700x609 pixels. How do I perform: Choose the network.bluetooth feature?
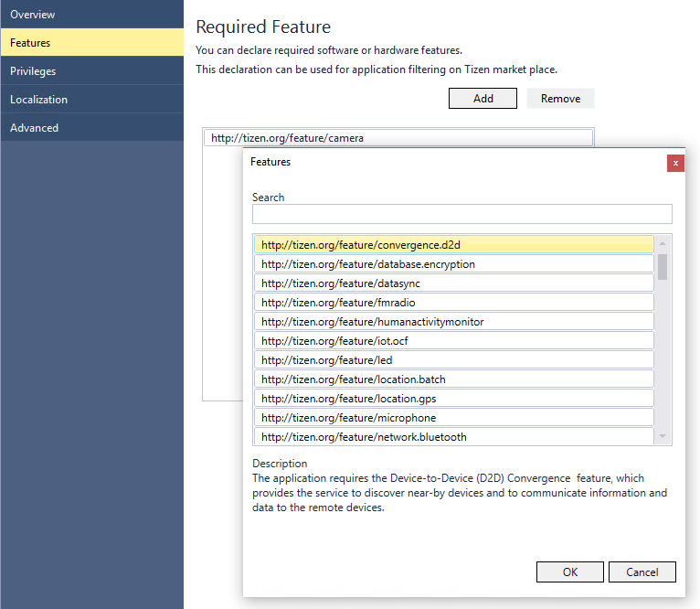pos(454,437)
